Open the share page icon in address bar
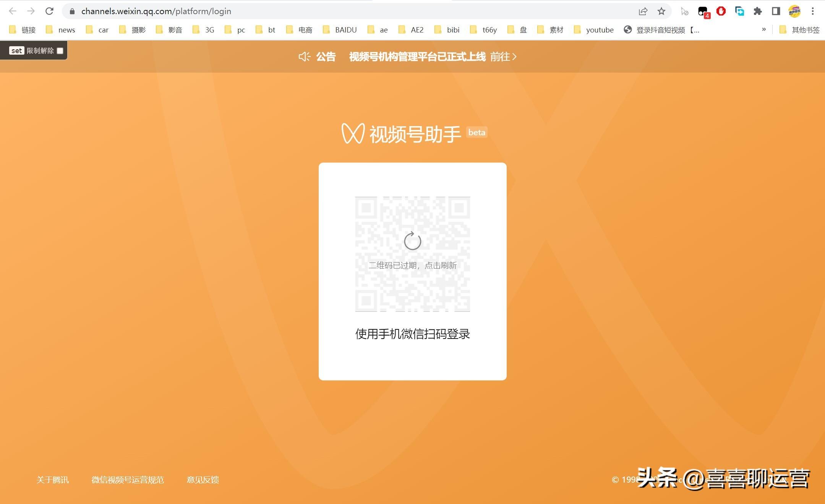 643,11
